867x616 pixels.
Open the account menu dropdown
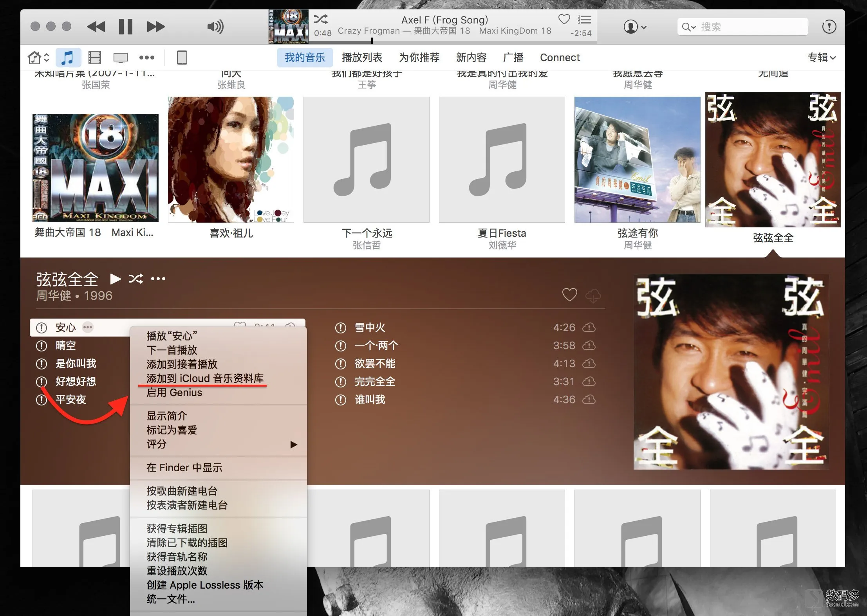(635, 27)
